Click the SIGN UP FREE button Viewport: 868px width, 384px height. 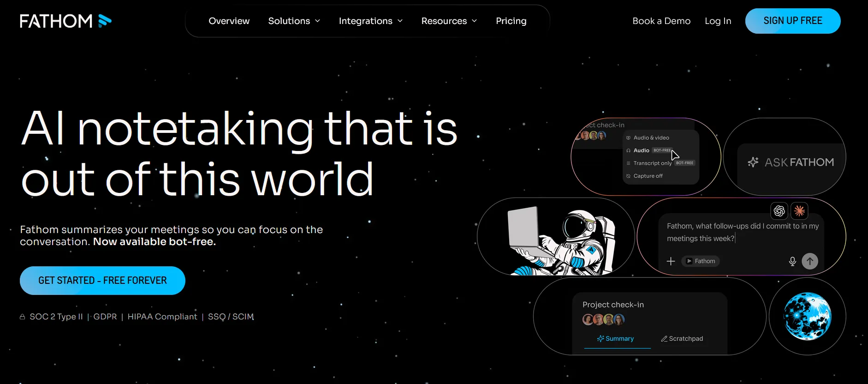[793, 21]
